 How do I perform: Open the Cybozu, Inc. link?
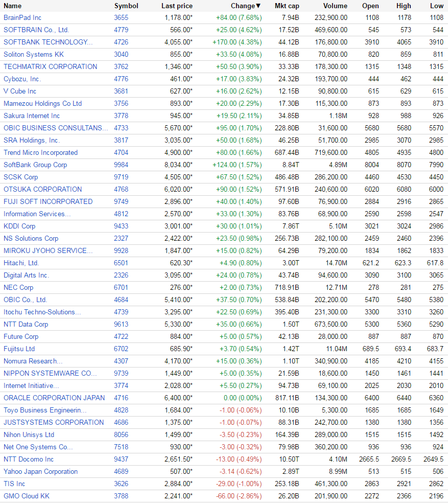[22, 79]
